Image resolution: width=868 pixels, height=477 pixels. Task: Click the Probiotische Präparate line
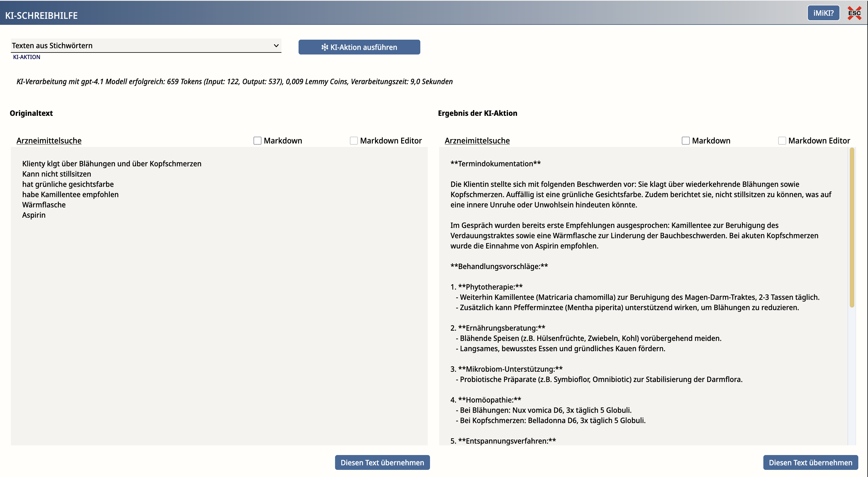coord(599,380)
